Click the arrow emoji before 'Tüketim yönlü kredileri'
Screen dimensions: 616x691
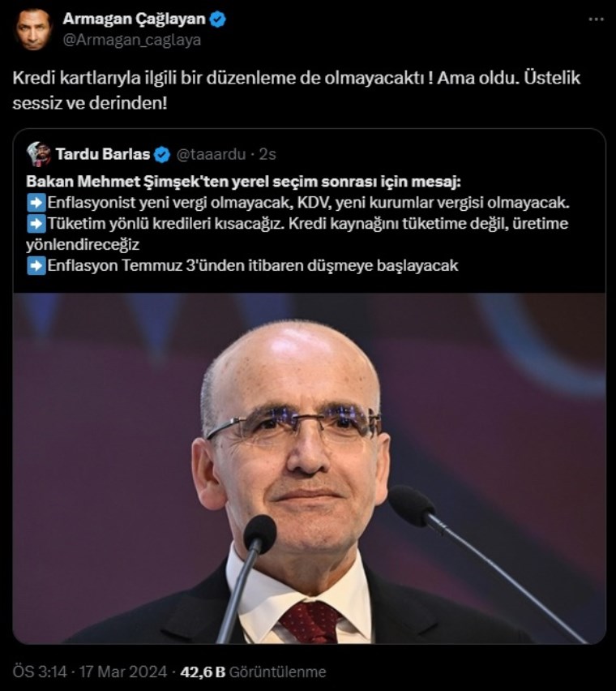[36, 224]
